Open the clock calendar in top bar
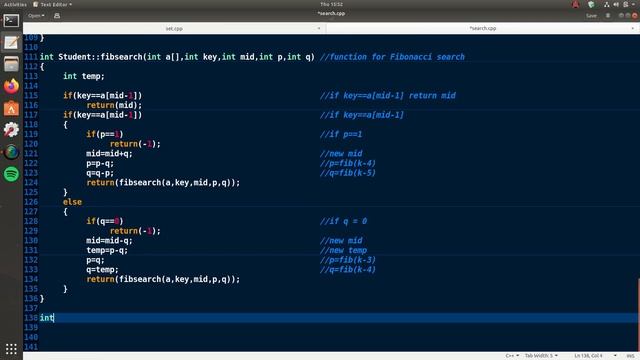The height and width of the screenshot is (360, 640). 331,4
